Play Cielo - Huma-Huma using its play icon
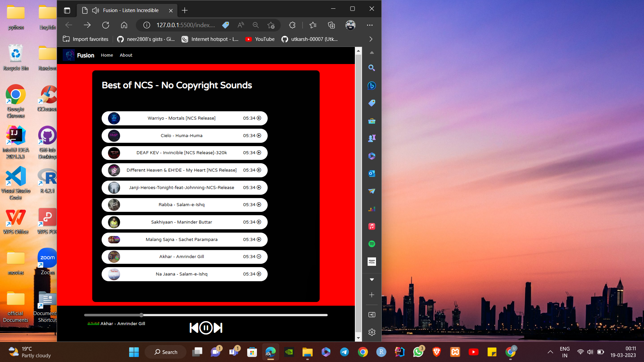644x362 pixels. click(x=259, y=136)
